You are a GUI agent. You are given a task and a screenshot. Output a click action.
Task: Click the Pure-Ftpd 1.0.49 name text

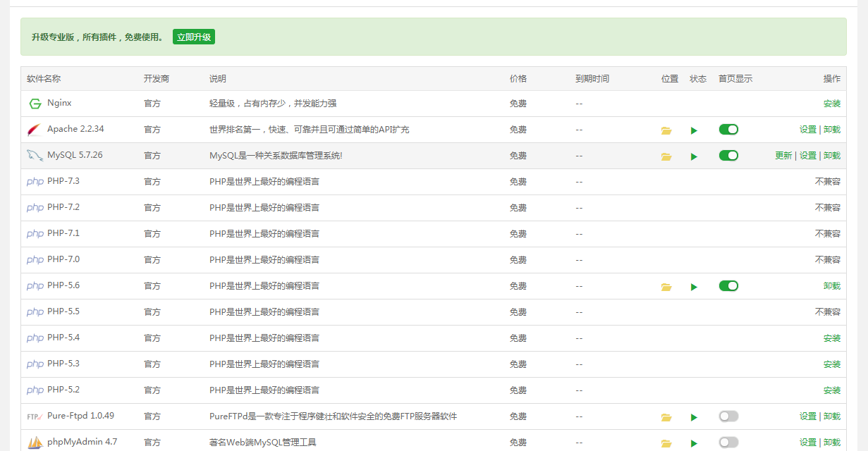(80, 416)
